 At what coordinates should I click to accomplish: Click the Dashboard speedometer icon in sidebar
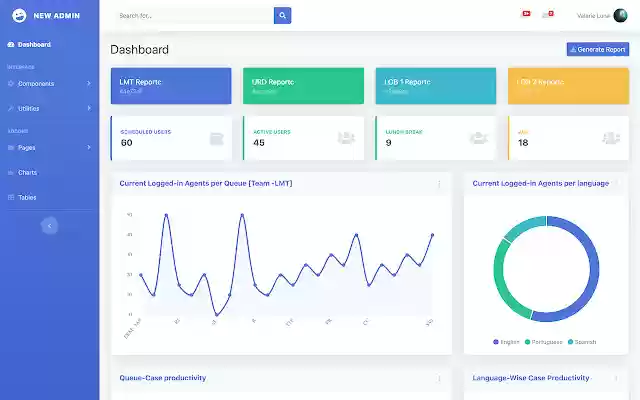click(x=11, y=44)
